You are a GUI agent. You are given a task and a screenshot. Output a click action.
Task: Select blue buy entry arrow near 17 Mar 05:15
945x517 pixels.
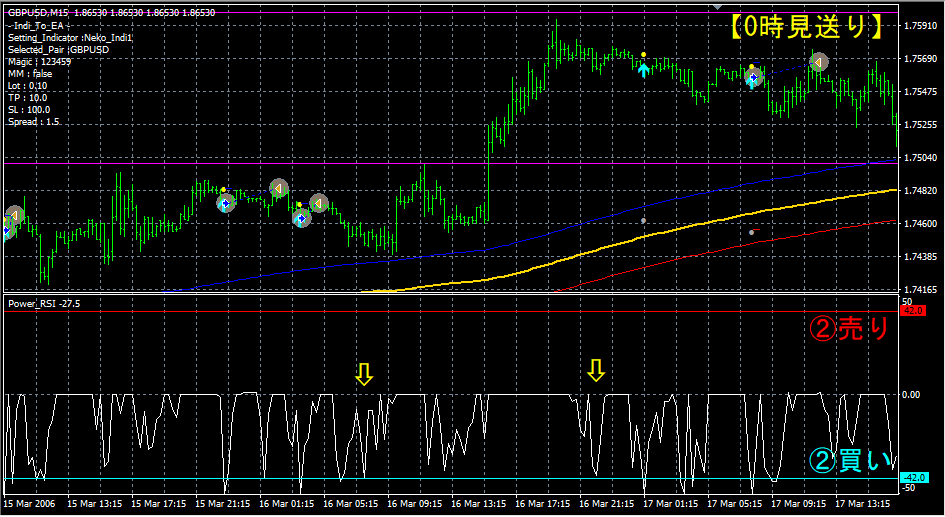pos(753,78)
